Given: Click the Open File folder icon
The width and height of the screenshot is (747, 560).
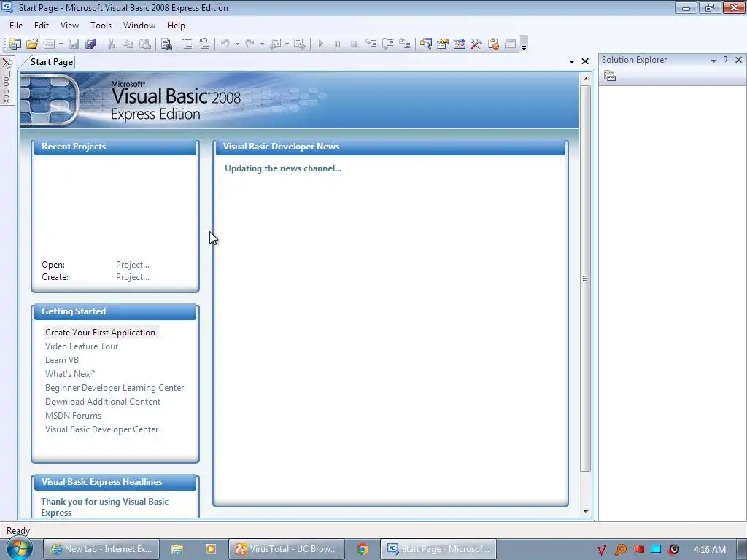Looking at the screenshot, I should click(x=32, y=44).
